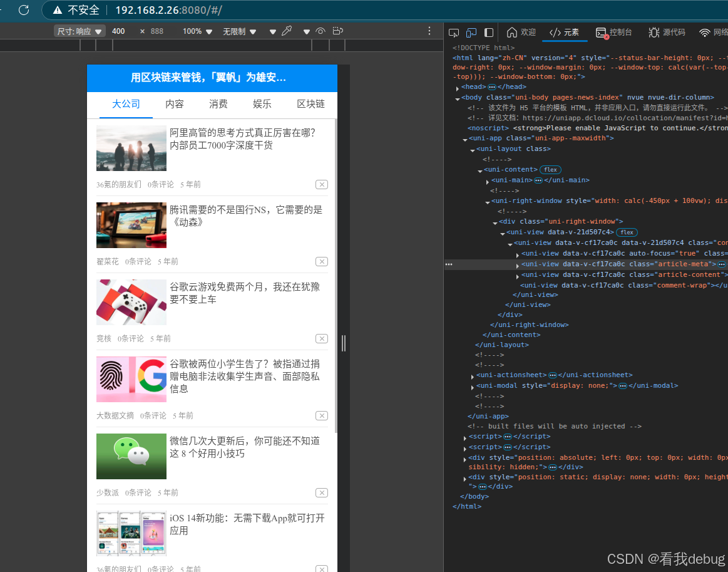Click the WeChat logo thumbnail
The width and height of the screenshot is (728, 572).
click(131, 456)
